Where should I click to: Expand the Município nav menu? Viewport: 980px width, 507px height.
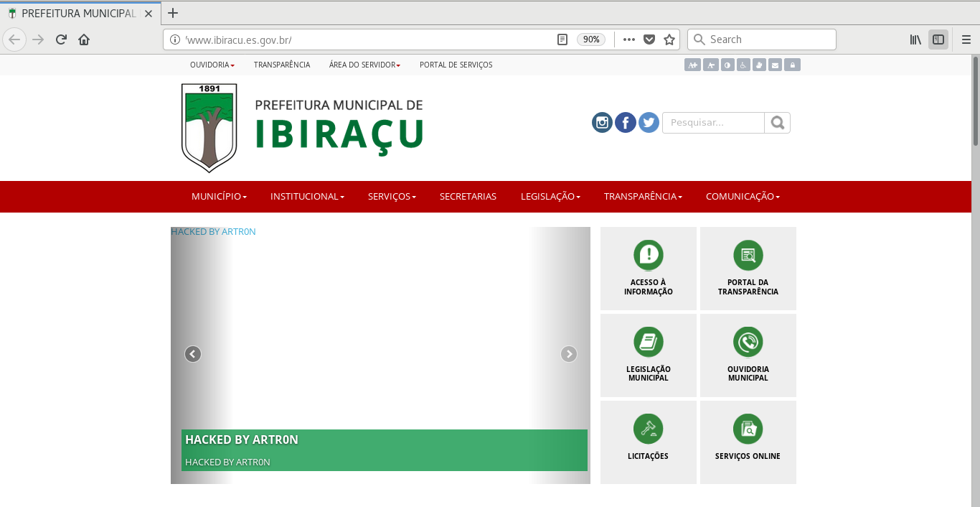(219, 197)
